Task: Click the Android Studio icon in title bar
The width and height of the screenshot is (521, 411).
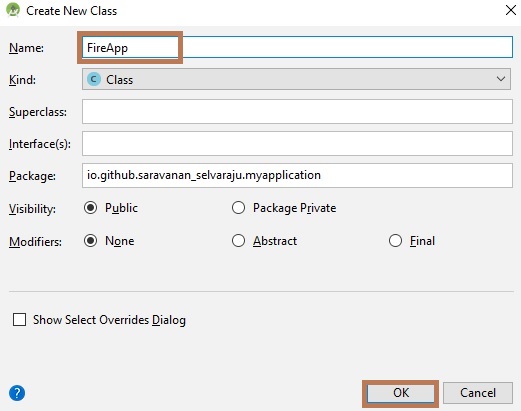Action: [13, 10]
